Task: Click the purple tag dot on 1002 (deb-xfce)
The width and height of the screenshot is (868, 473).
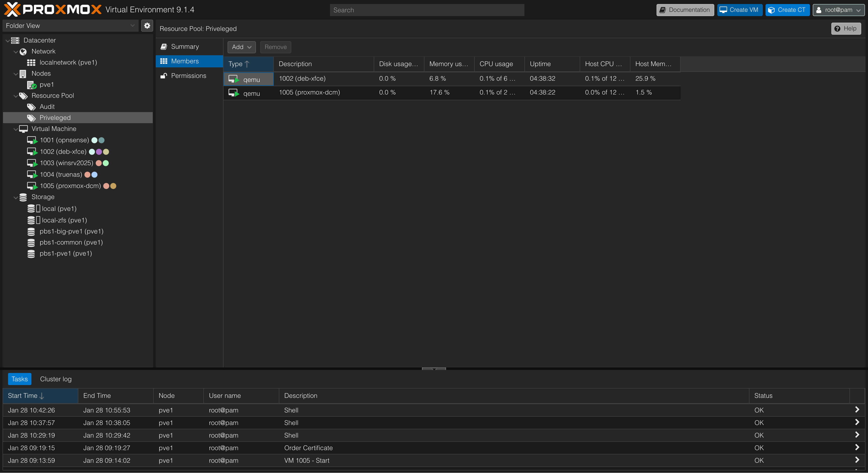Action: [x=99, y=152]
